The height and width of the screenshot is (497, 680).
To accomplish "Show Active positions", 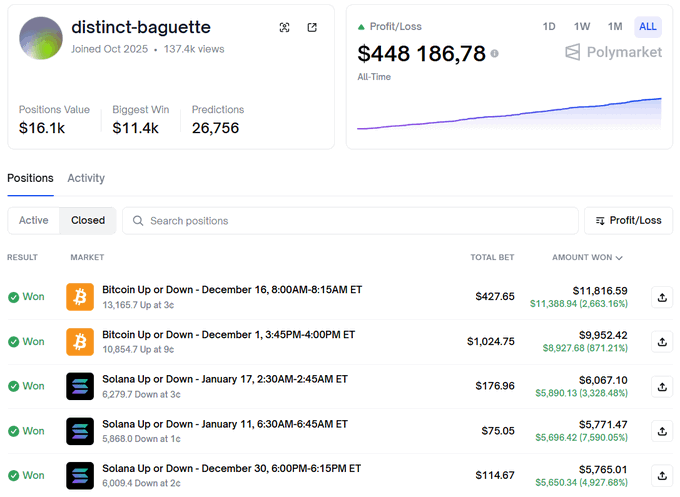I will 33,220.
